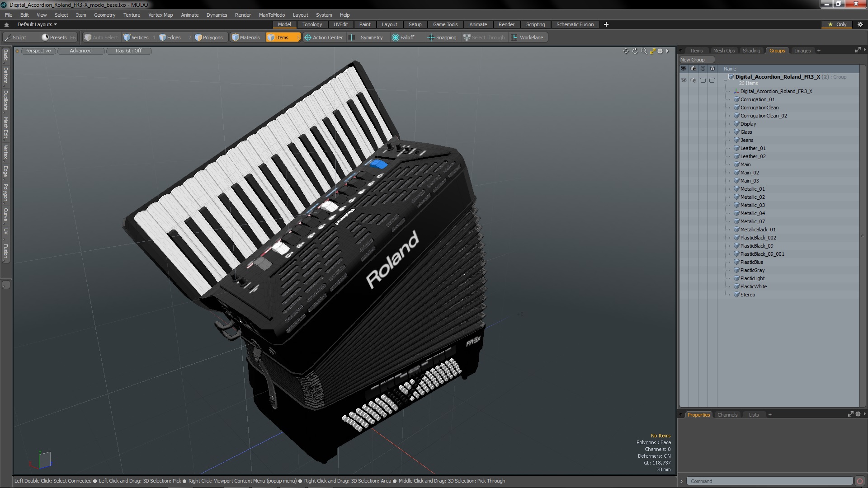Toggle Auto Select mode
The width and height of the screenshot is (868, 488).
pyautogui.click(x=101, y=38)
